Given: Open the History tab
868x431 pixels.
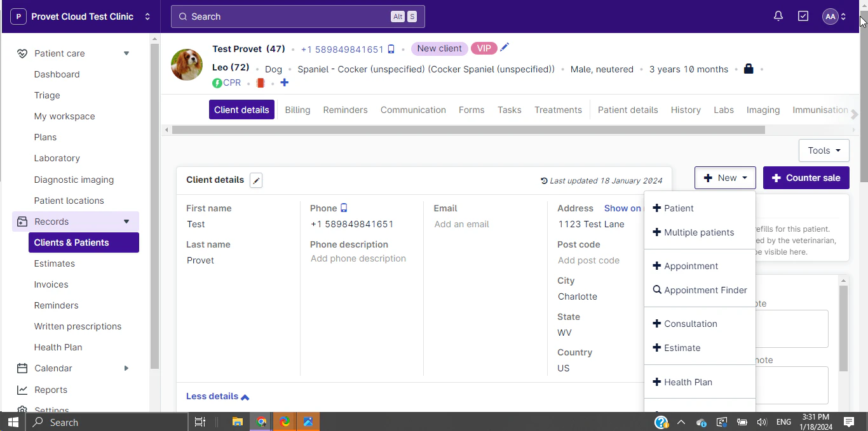Looking at the screenshot, I should [686, 110].
